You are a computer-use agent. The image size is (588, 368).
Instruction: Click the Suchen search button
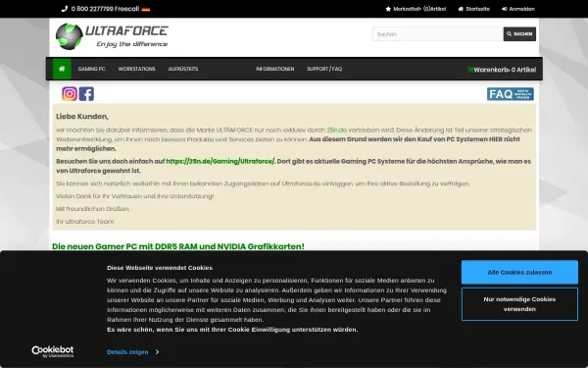[519, 34]
